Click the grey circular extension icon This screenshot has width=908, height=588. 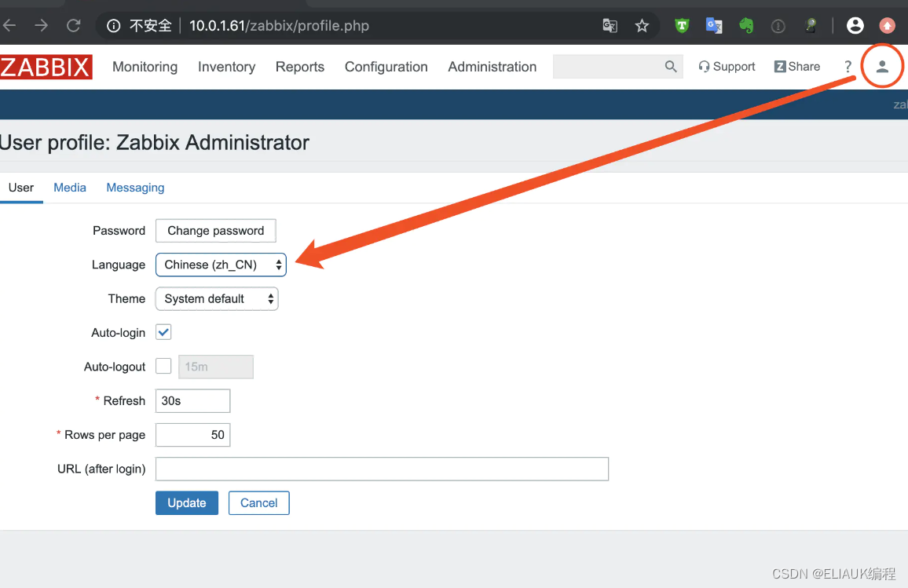[778, 26]
